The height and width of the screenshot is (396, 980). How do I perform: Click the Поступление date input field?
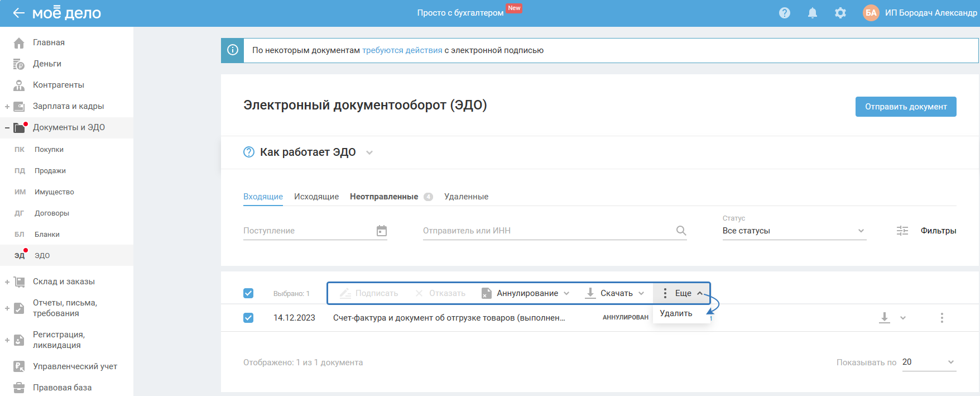coord(315,231)
